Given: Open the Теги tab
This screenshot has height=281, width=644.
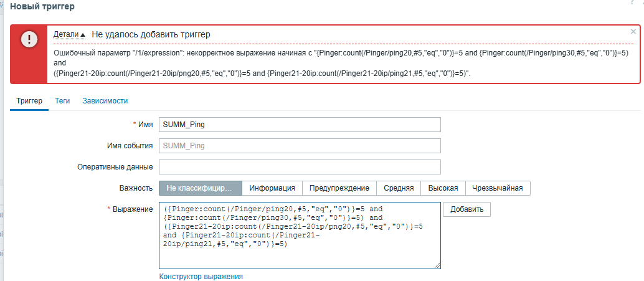Looking at the screenshot, I should coord(62,100).
